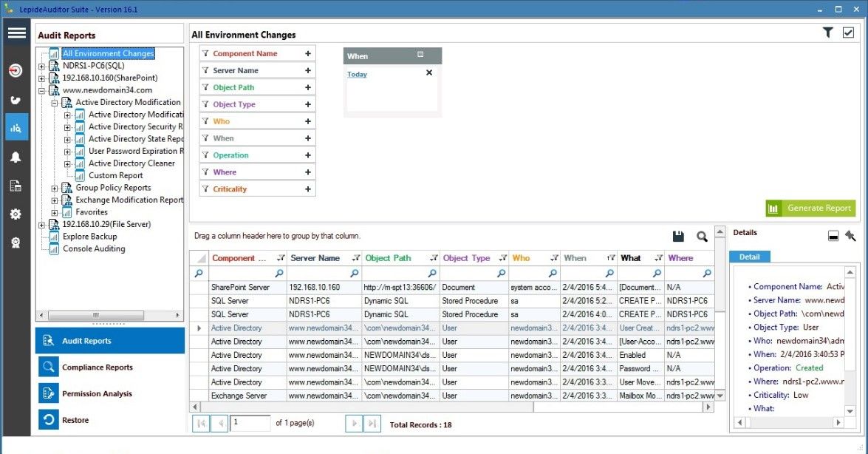Expand the Group Policy Reports node

(55, 188)
